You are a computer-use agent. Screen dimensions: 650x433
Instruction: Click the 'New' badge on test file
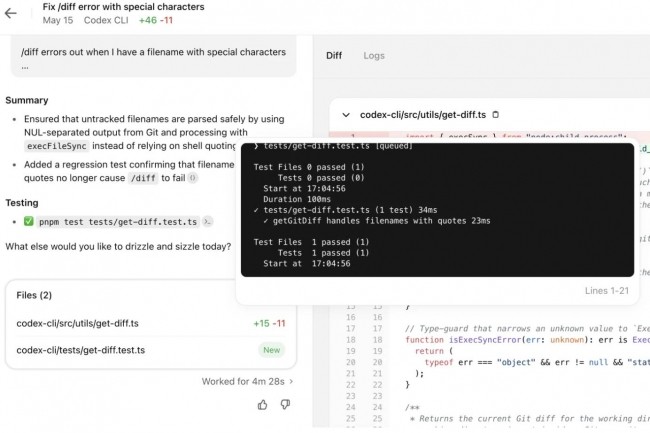271,350
